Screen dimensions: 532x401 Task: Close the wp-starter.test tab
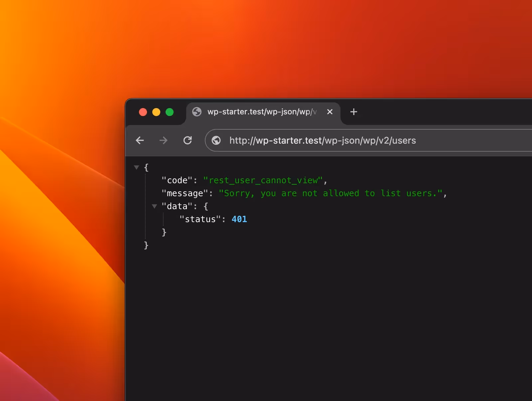tap(330, 112)
